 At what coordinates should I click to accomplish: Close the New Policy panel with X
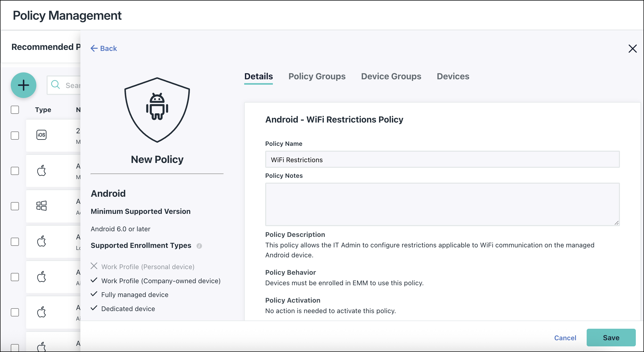pos(633,49)
